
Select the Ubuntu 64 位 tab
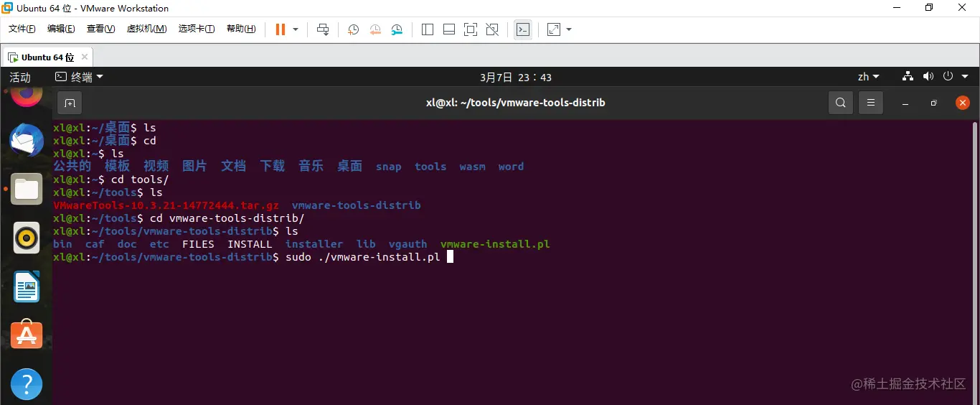tap(47, 57)
